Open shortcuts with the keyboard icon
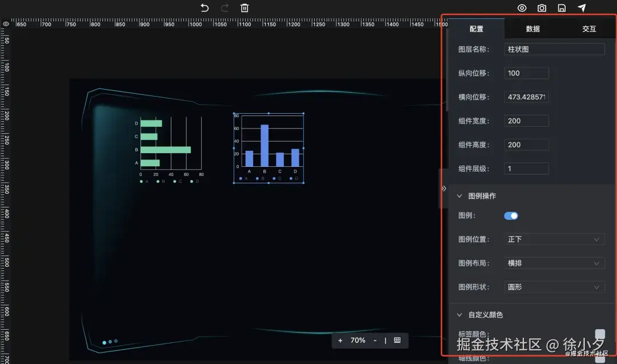This screenshot has height=364, width=617. 398,341
